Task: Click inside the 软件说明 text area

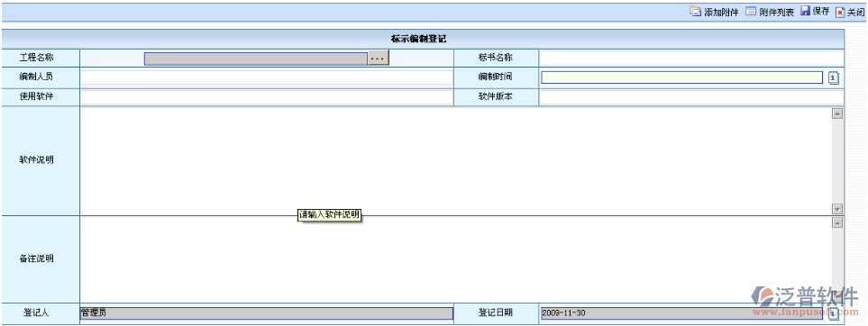Action: tap(456, 161)
